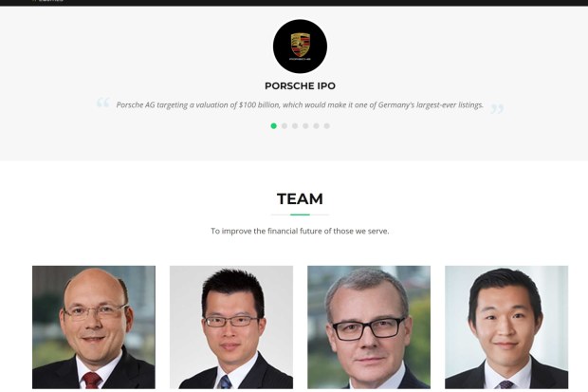
Task: Click the Porsche AG valuation quote text
Action: click(300, 105)
